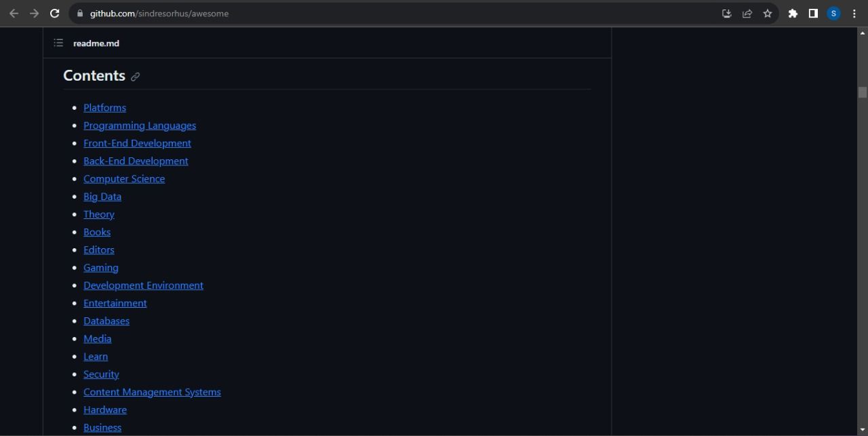Click the vertical page scrollbar thumb
Image resolution: width=868 pixels, height=436 pixels.
[863, 92]
